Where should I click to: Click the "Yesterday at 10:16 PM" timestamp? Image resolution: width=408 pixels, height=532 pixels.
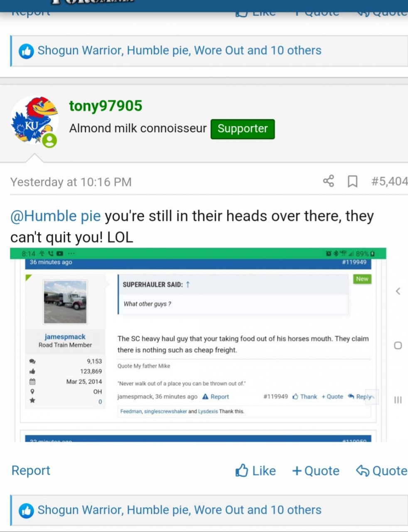click(71, 182)
